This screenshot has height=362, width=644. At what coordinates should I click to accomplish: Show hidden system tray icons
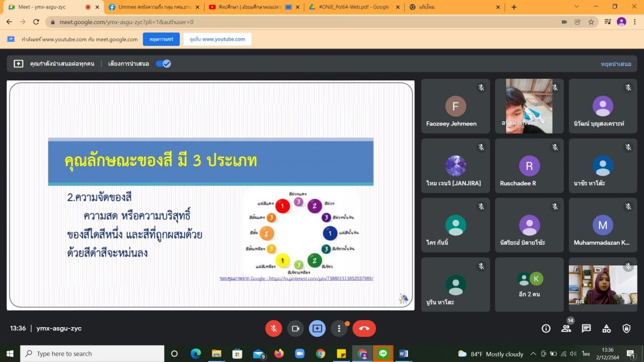(533, 354)
